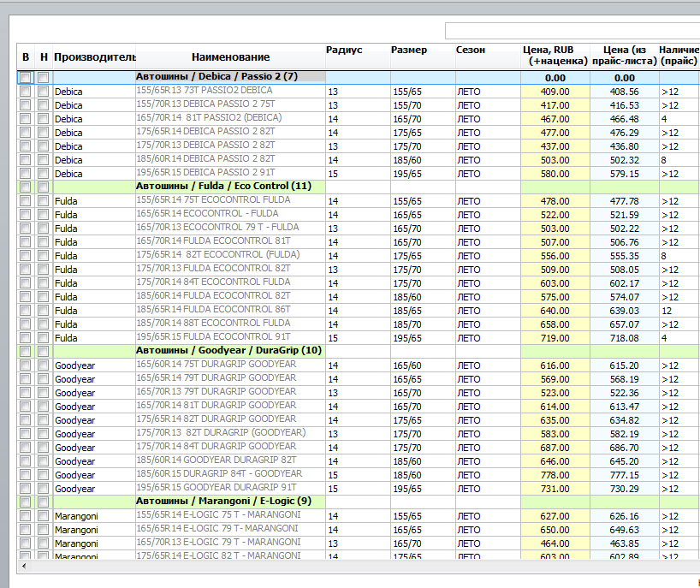Click the left arrow of horizontal scrollbar

point(24,566)
